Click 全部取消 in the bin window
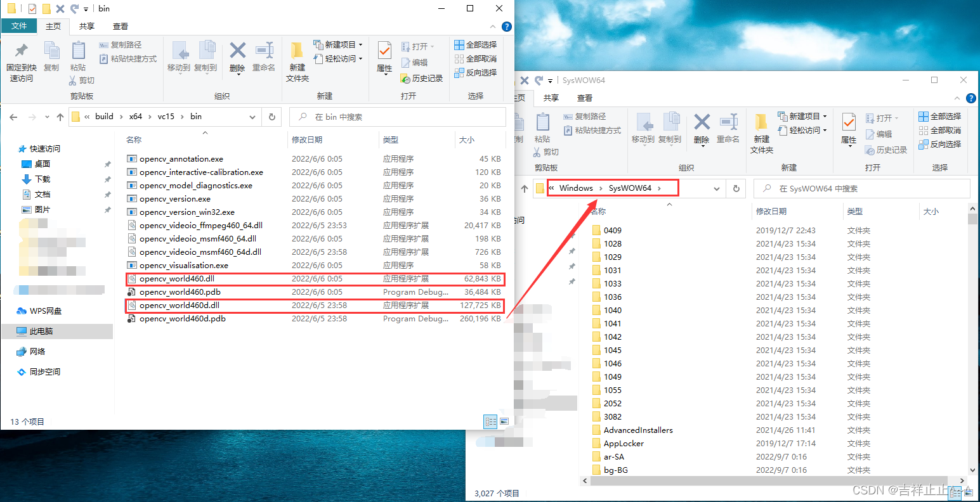The width and height of the screenshot is (980, 502). [x=476, y=59]
